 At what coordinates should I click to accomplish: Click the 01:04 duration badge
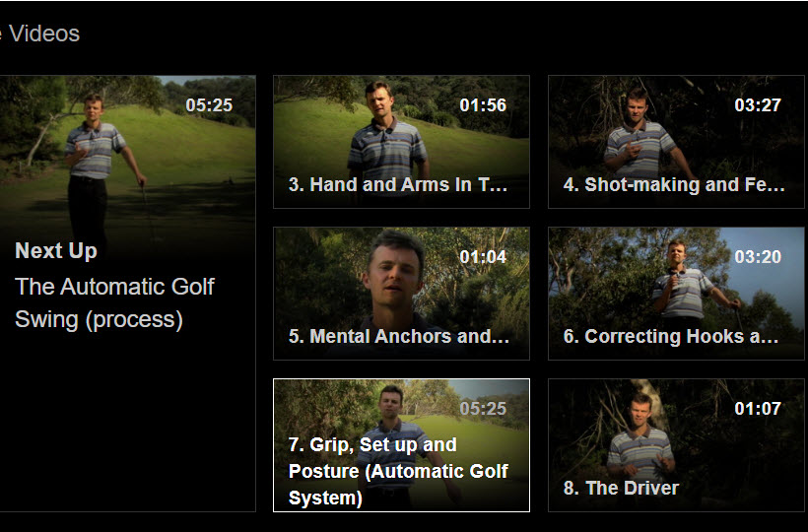point(483,257)
